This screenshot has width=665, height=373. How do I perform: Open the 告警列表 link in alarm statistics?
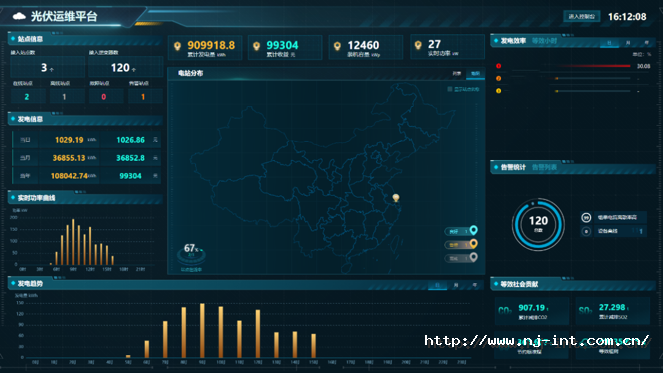544,168
